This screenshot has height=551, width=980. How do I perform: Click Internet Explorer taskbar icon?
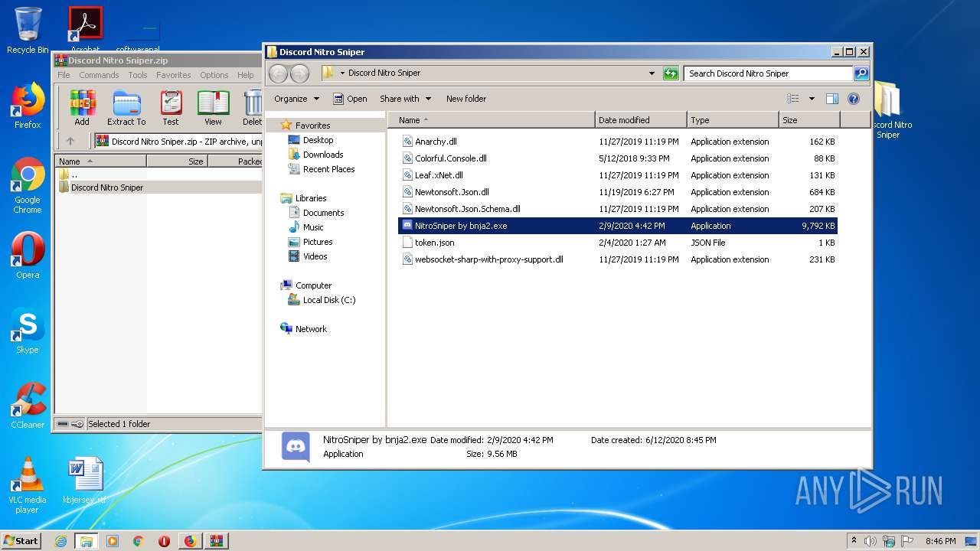(60, 541)
